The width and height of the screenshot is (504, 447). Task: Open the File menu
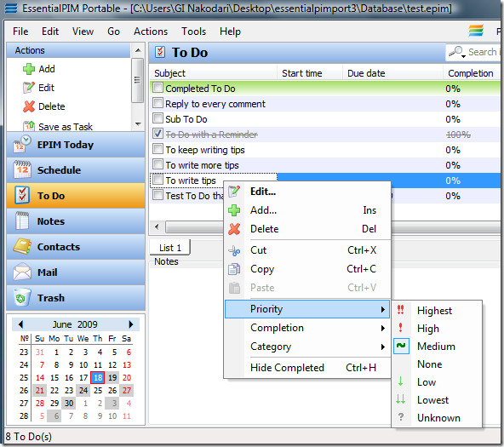pyautogui.click(x=20, y=32)
